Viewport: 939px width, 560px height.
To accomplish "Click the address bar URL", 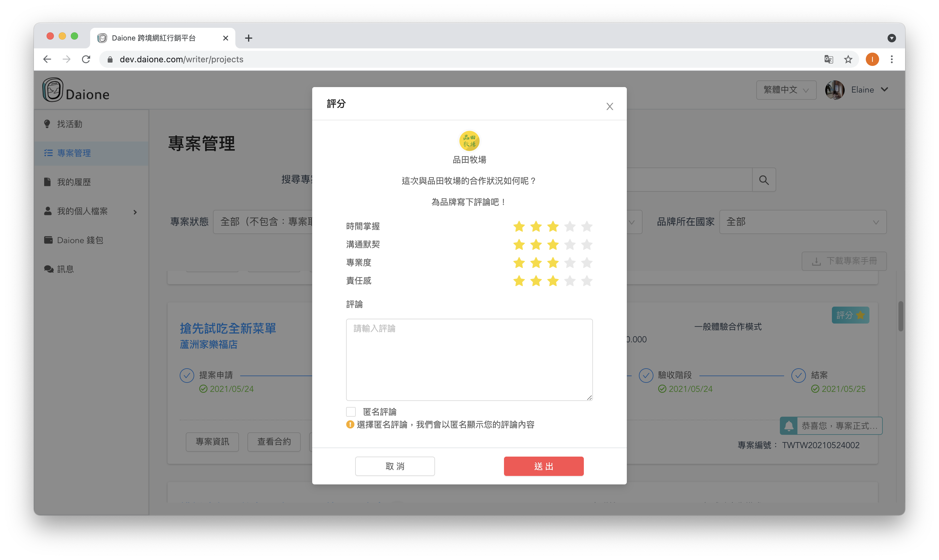I will 181,59.
